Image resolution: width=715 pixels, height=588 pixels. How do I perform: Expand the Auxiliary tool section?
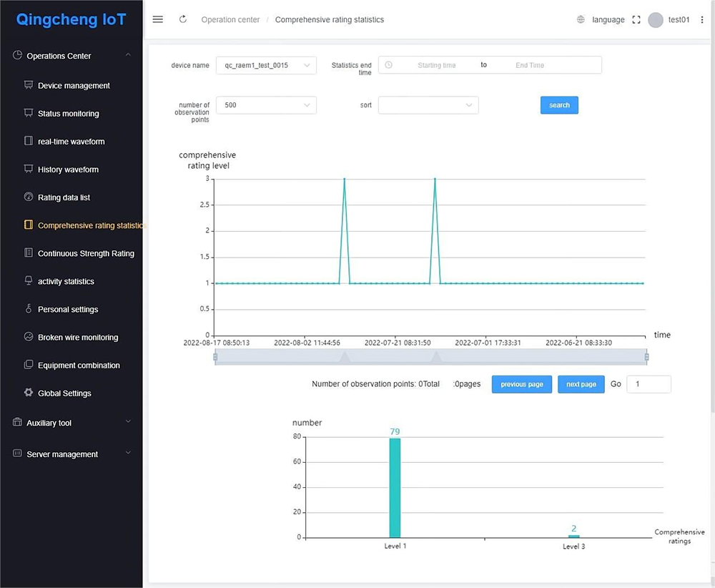(x=128, y=421)
